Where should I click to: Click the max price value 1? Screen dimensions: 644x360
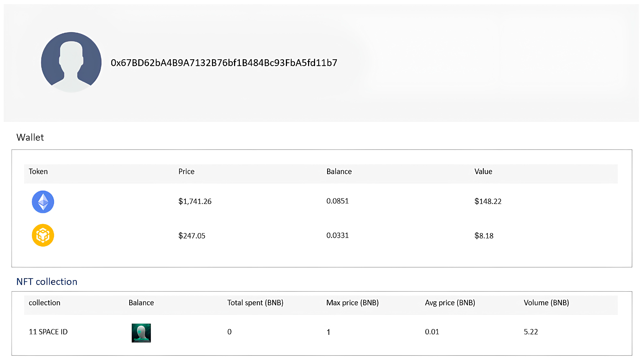click(328, 332)
